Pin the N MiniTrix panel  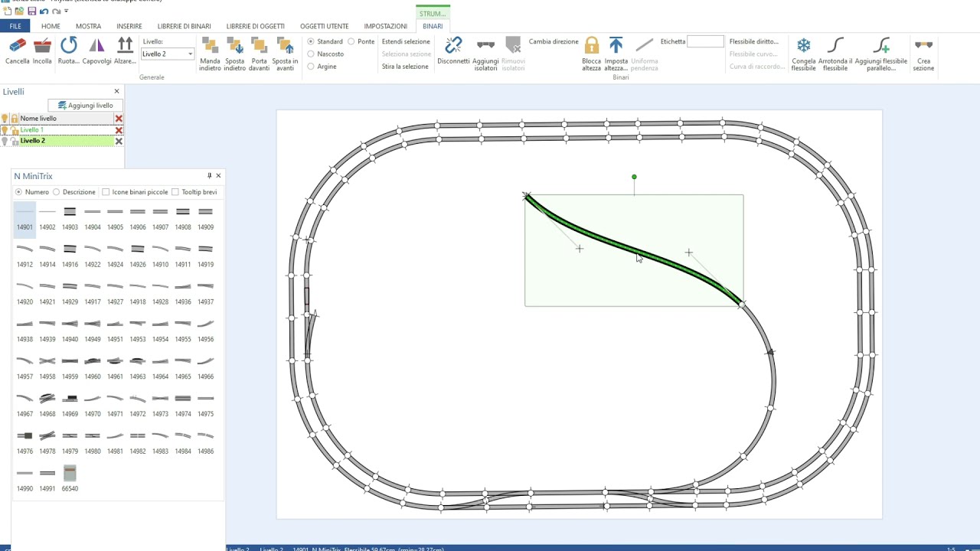tap(209, 176)
